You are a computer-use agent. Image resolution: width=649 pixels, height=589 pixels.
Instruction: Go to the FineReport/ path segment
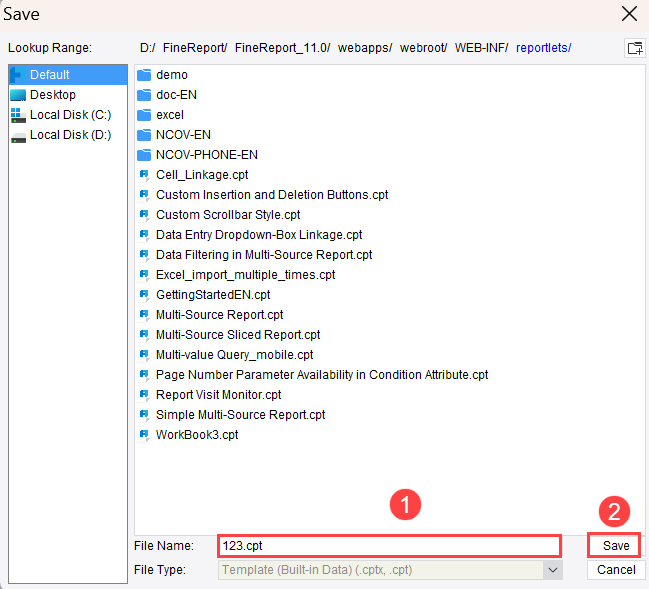(x=195, y=48)
